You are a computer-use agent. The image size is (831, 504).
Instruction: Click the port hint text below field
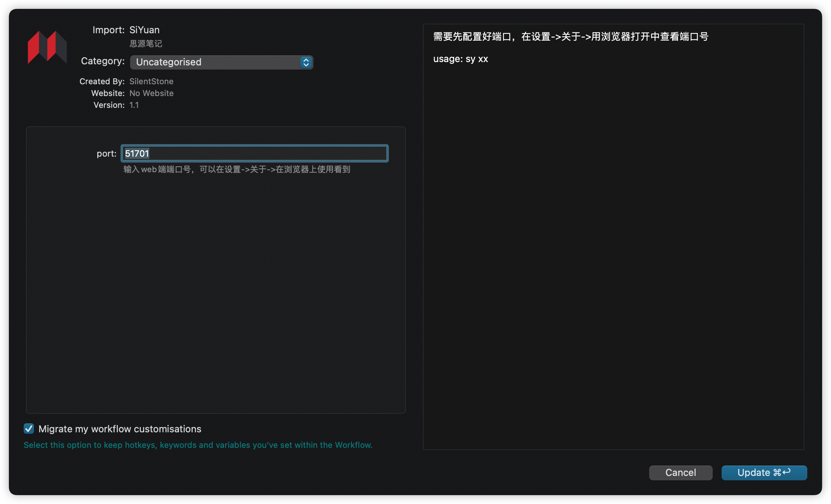237,169
